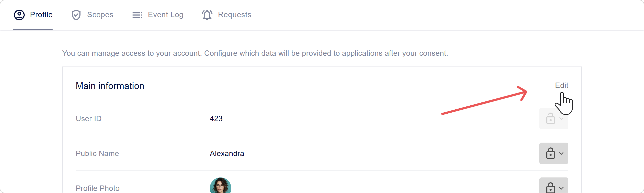The width and height of the screenshot is (644, 193).
Task: Click the unlocked padlock beside User ID
Action: 550,118
